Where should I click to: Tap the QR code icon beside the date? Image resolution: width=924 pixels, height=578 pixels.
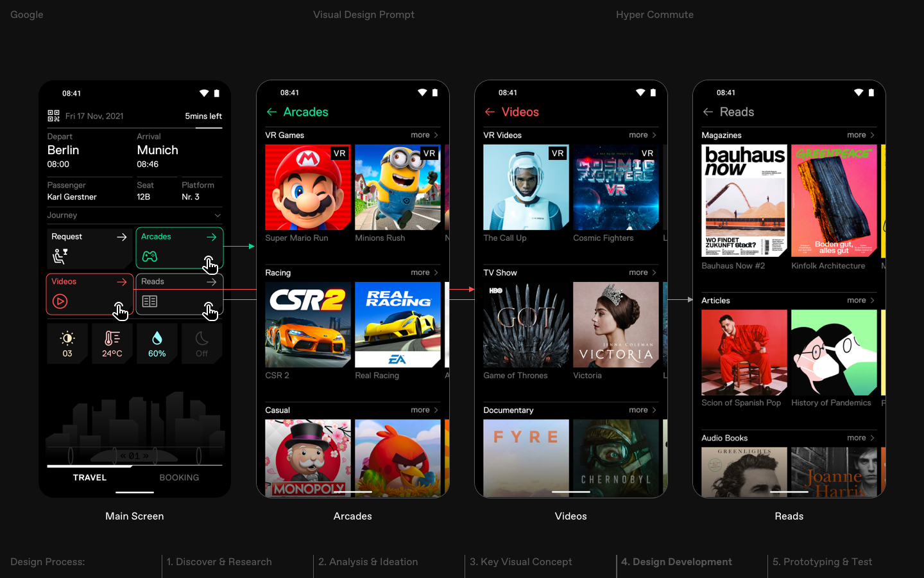point(53,116)
